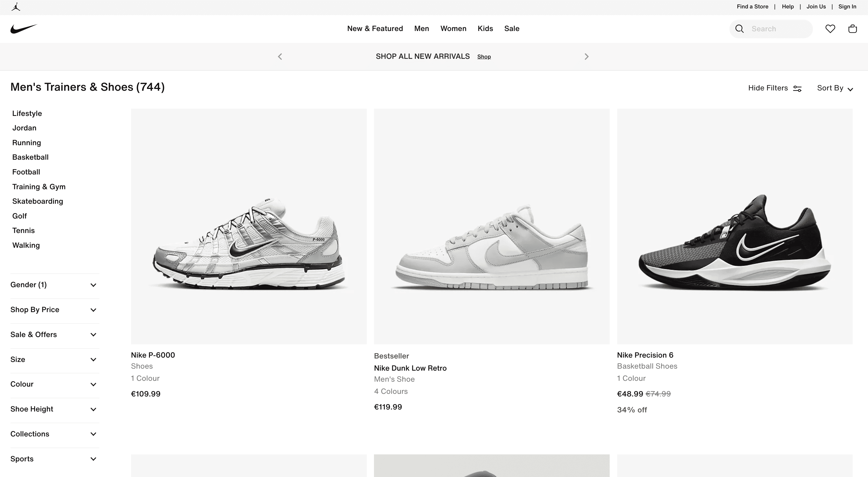
Task: Open the shopping bag icon
Action: pos(852,29)
